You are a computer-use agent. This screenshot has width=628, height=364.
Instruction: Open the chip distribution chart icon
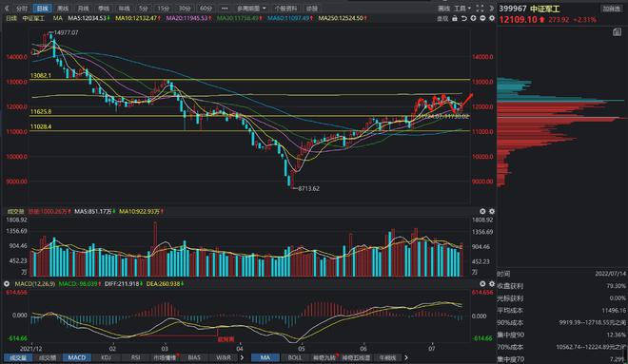coord(617,32)
